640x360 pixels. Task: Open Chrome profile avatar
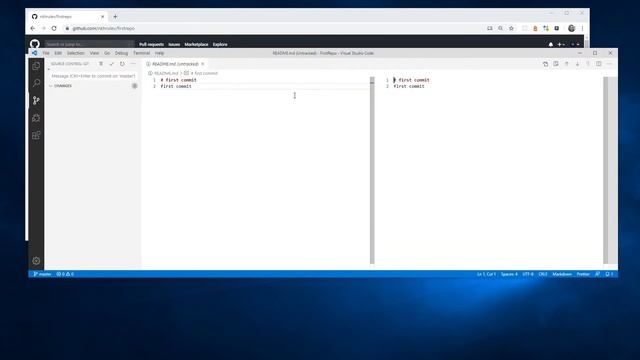[x=571, y=28]
